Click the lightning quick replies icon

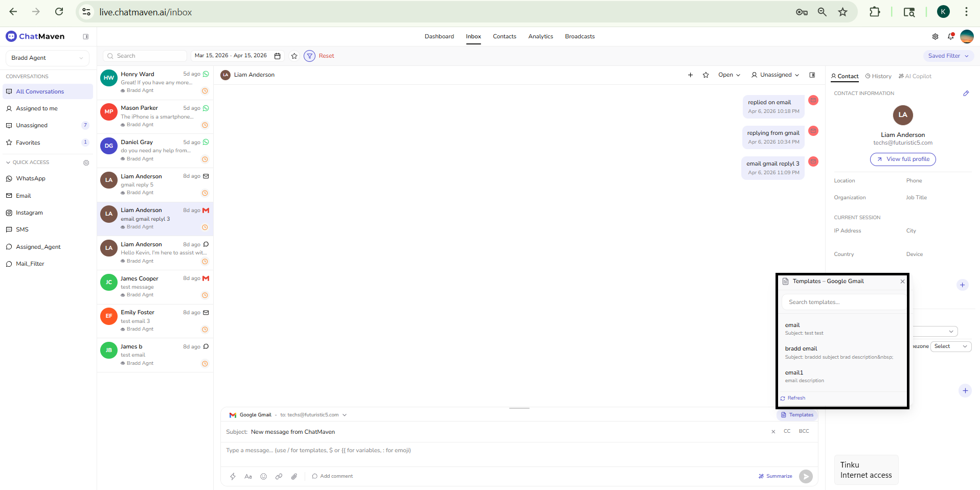tap(233, 476)
